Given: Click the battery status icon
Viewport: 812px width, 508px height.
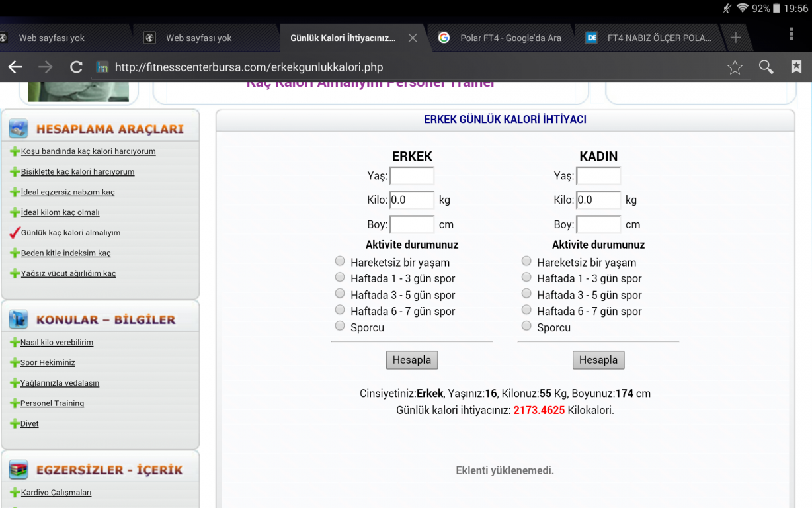Looking at the screenshot, I should point(776,9).
